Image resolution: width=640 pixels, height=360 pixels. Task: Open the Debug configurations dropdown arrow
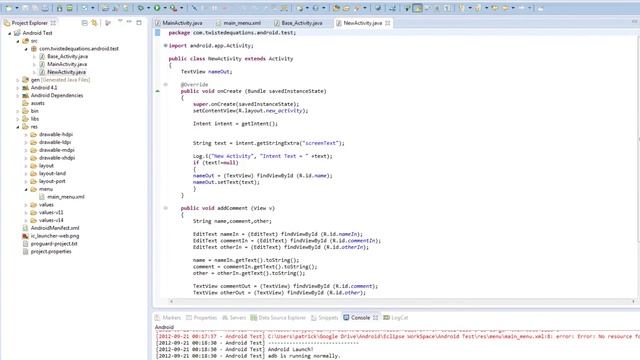coord(148,8)
